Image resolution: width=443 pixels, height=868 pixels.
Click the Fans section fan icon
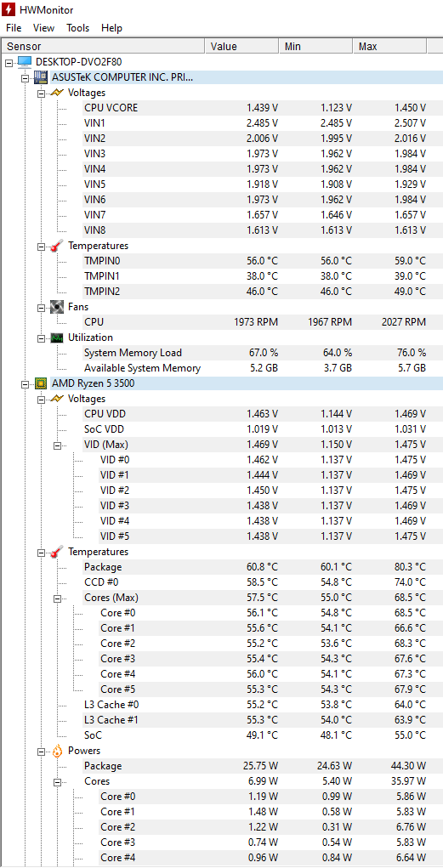pos(57,307)
